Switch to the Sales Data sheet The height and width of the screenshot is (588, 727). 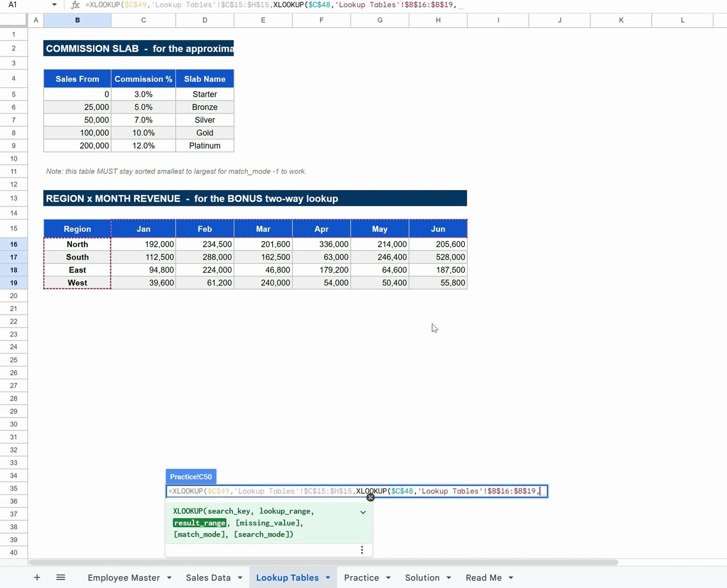tap(208, 578)
